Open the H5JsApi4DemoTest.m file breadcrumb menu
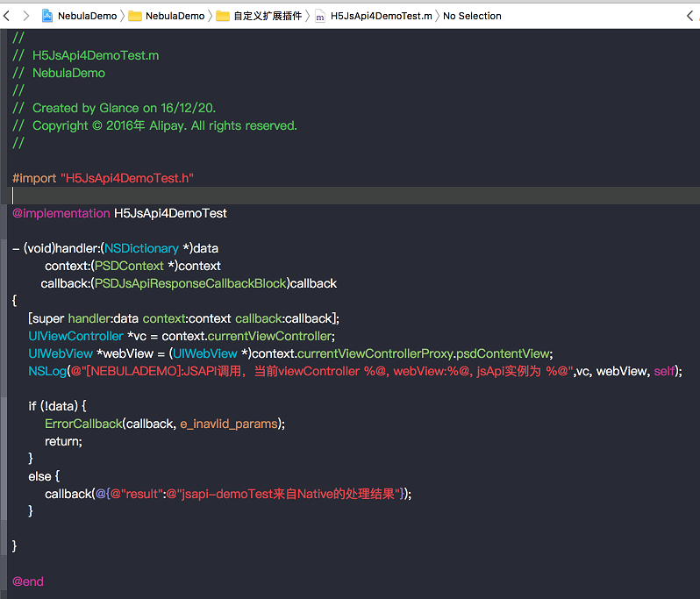The height and width of the screenshot is (599, 700). pyautogui.click(x=381, y=16)
